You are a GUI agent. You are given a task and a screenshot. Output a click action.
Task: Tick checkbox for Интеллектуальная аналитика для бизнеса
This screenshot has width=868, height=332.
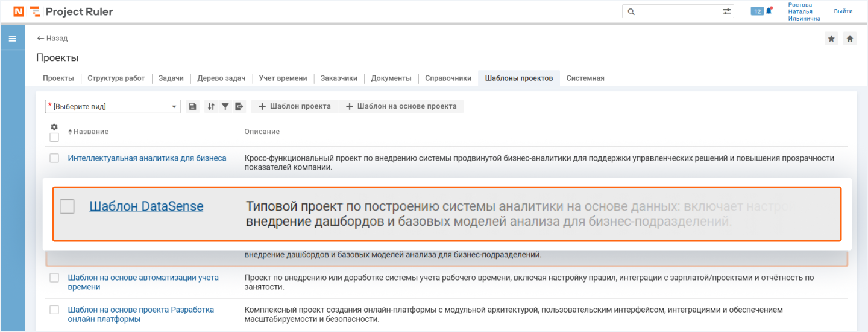point(54,158)
